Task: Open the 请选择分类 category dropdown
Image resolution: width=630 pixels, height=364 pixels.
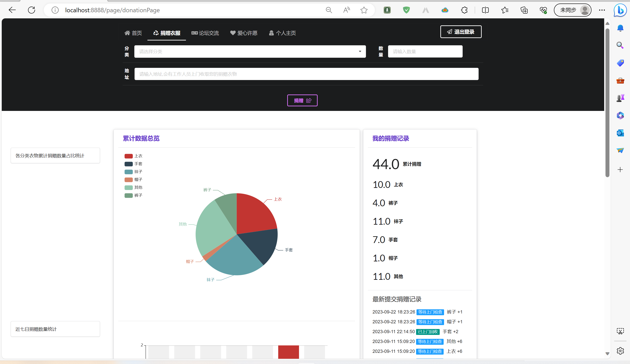Action: [x=250, y=51]
